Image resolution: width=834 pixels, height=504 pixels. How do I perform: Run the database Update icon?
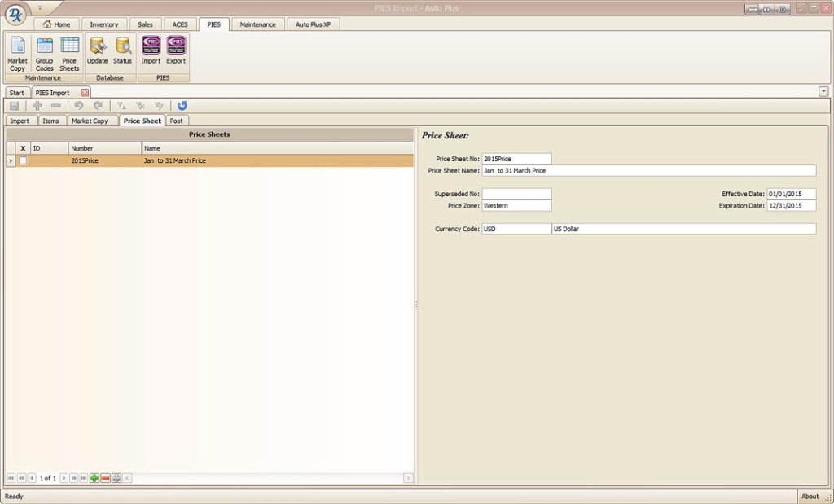98,51
